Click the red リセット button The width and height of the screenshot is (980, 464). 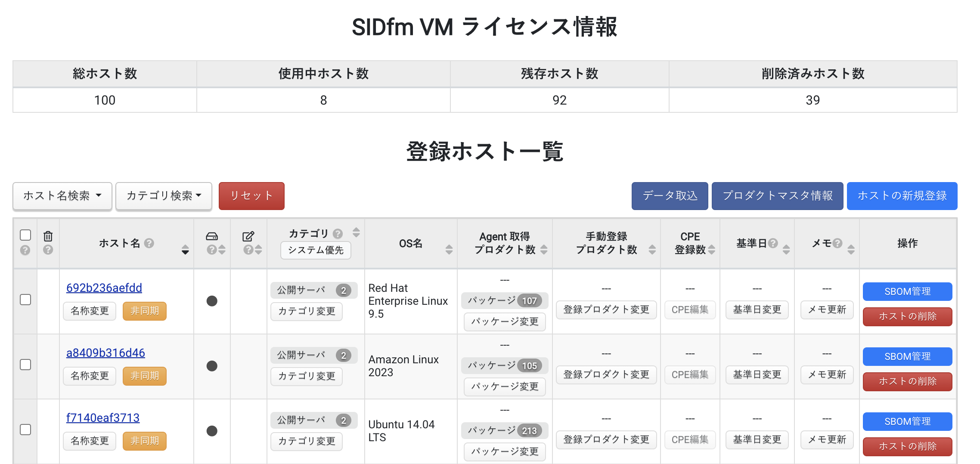click(x=251, y=196)
